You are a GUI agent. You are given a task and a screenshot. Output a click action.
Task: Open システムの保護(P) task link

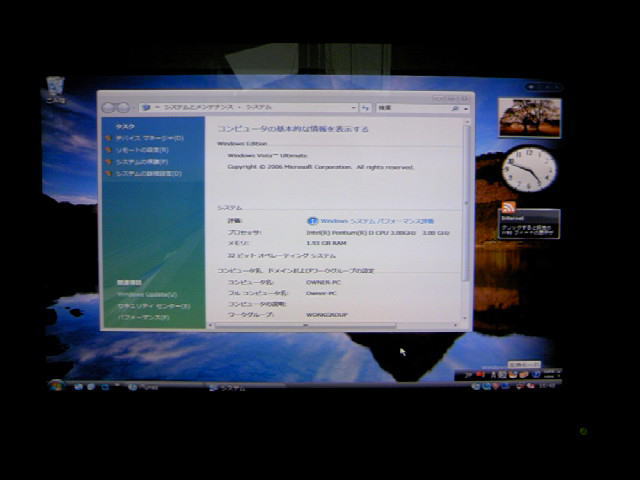point(142,162)
